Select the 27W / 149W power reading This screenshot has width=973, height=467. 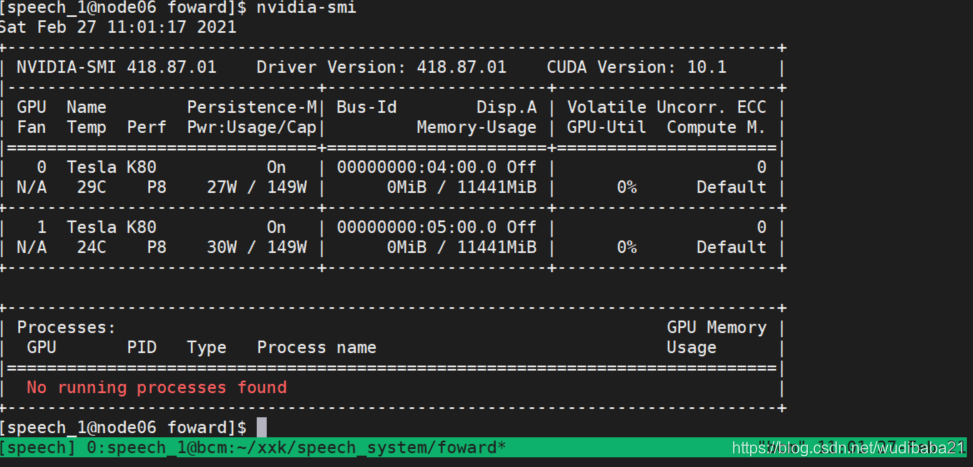pos(257,187)
